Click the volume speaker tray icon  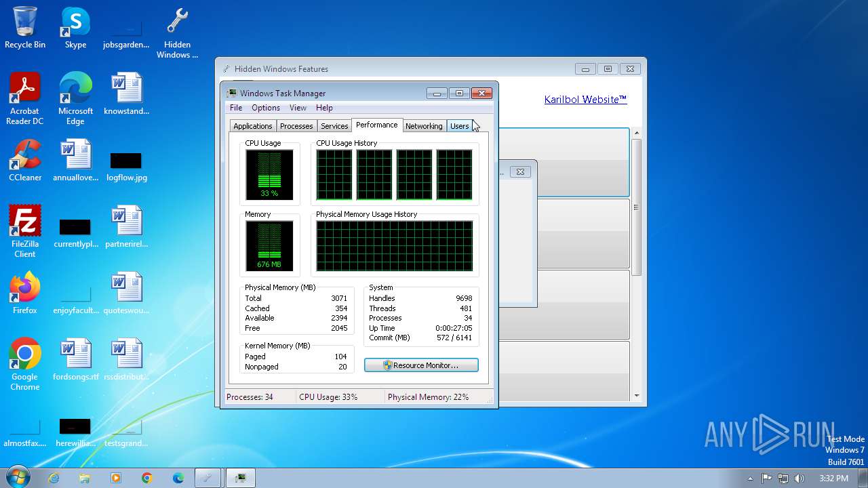800,478
